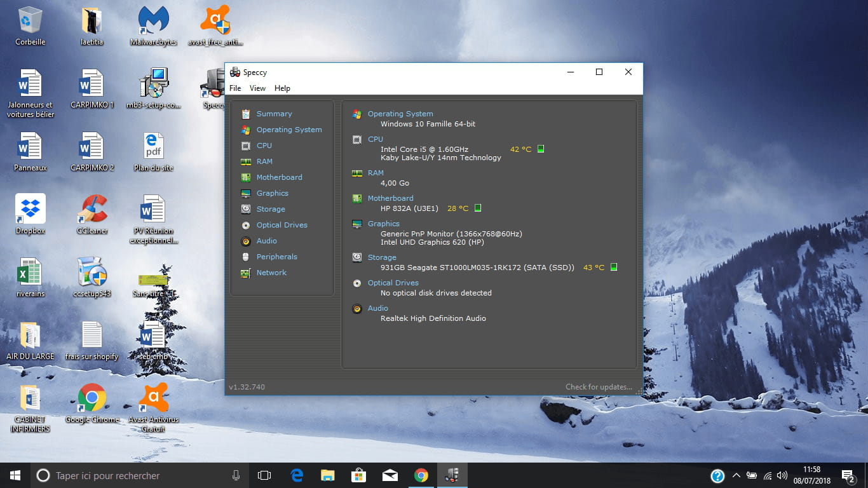
Task: Click the Storage heading in summary panel
Action: pos(382,257)
